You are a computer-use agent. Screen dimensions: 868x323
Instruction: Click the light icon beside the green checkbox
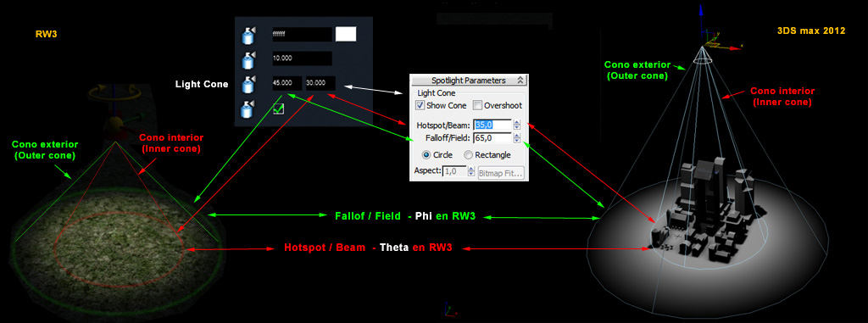tap(248, 108)
